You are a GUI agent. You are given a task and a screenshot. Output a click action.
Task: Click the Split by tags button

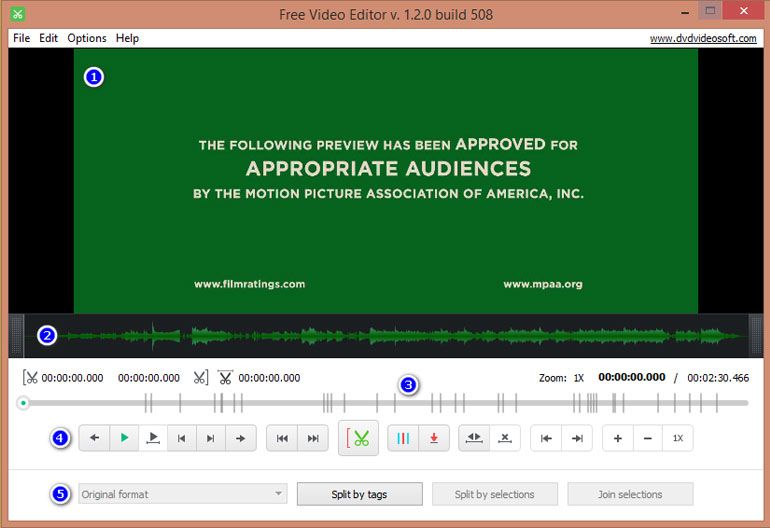(359, 494)
